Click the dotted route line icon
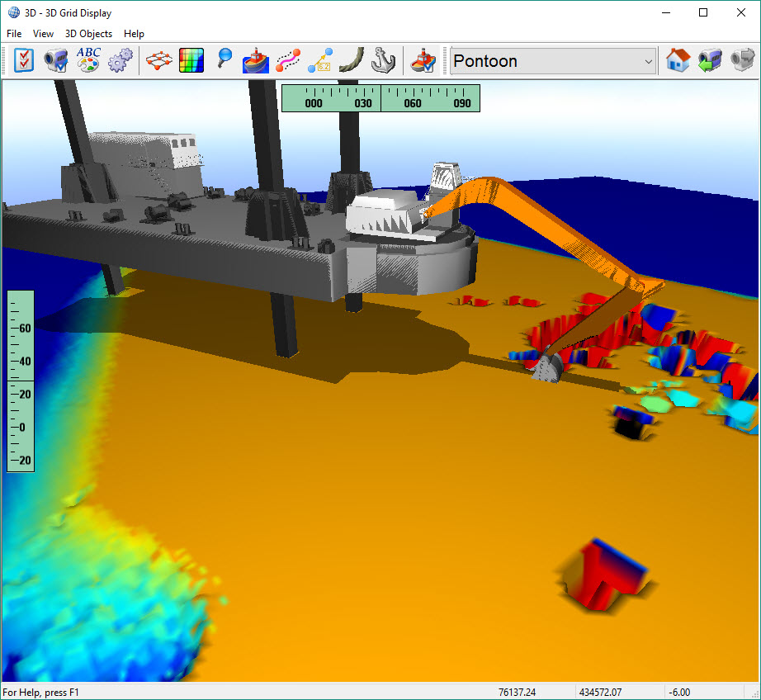 point(288,61)
